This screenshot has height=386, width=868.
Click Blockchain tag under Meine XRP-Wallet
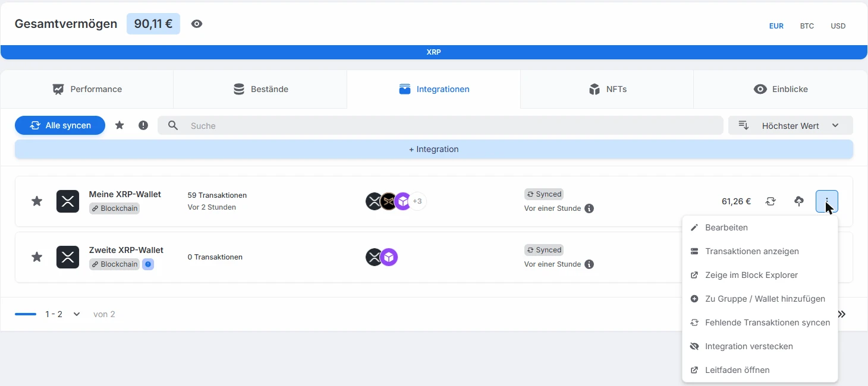[x=114, y=208]
